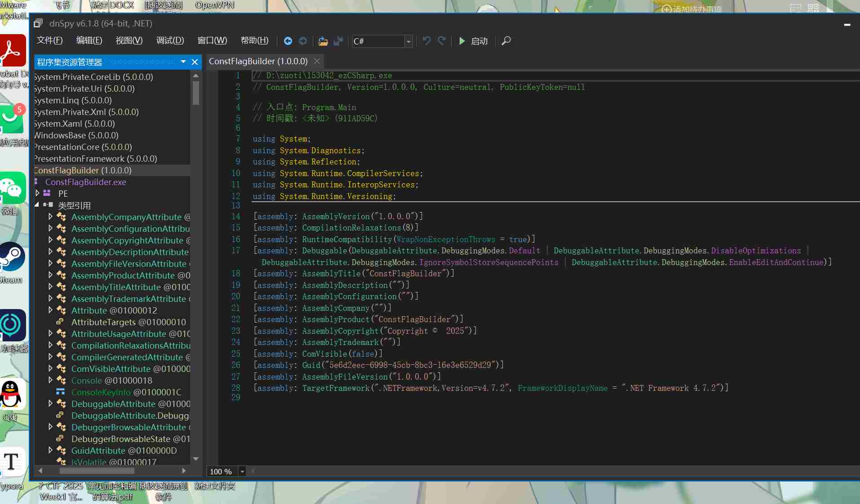Click the save all icon in toolbar

338,41
